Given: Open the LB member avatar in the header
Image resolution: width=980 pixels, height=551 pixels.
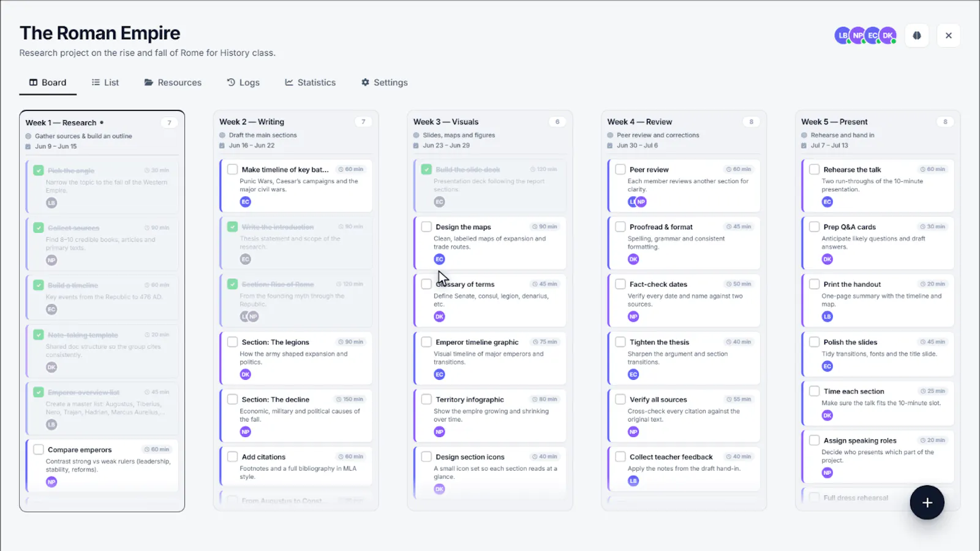Looking at the screenshot, I should (843, 36).
